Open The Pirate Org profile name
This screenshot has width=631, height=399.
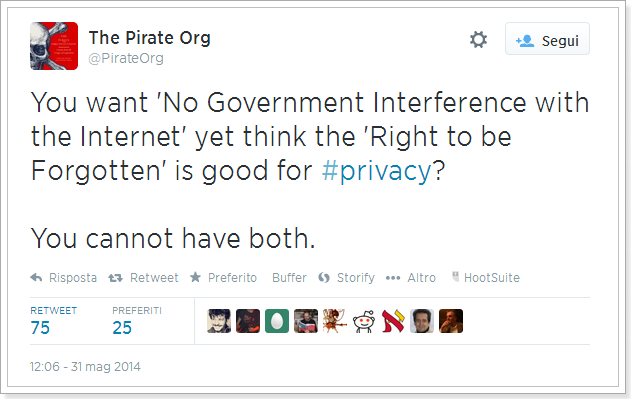click(149, 38)
